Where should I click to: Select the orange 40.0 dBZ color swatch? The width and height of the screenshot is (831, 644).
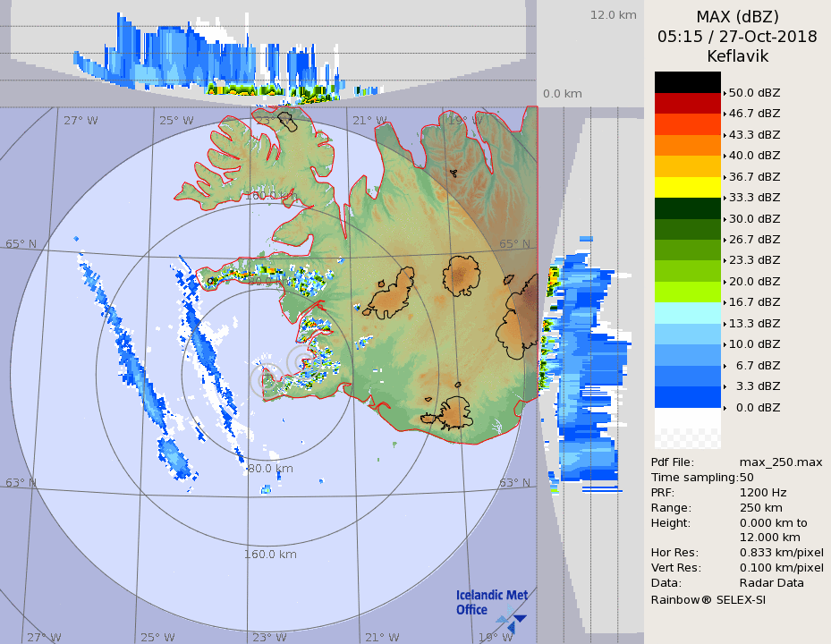click(x=687, y=145)
